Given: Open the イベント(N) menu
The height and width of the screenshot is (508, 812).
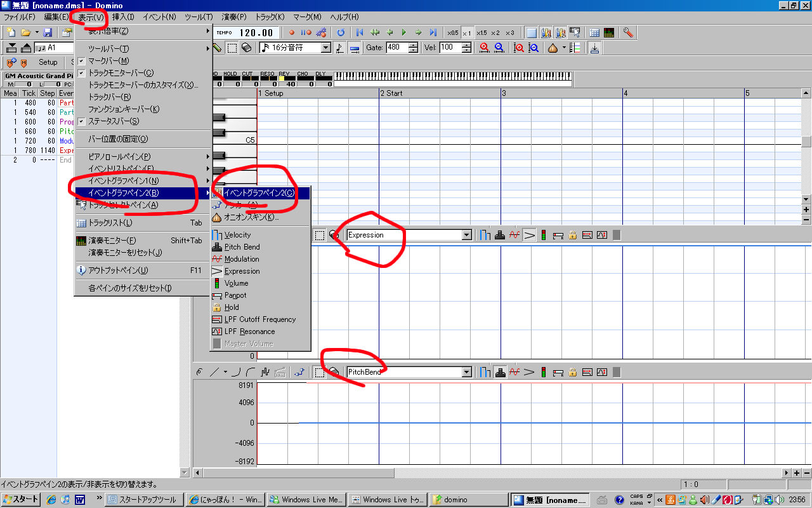Looking at the screenshot, I should 159,17.
